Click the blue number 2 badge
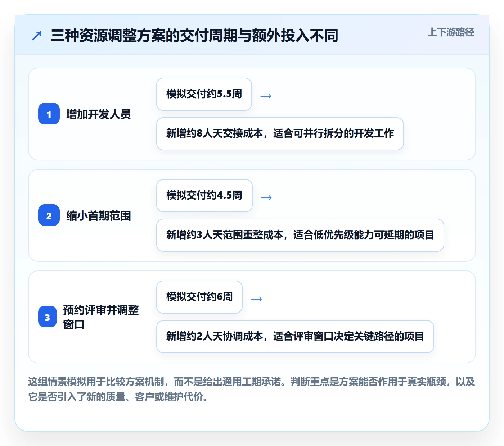Screen dimensions: 504x446 (x=49, y=215)
